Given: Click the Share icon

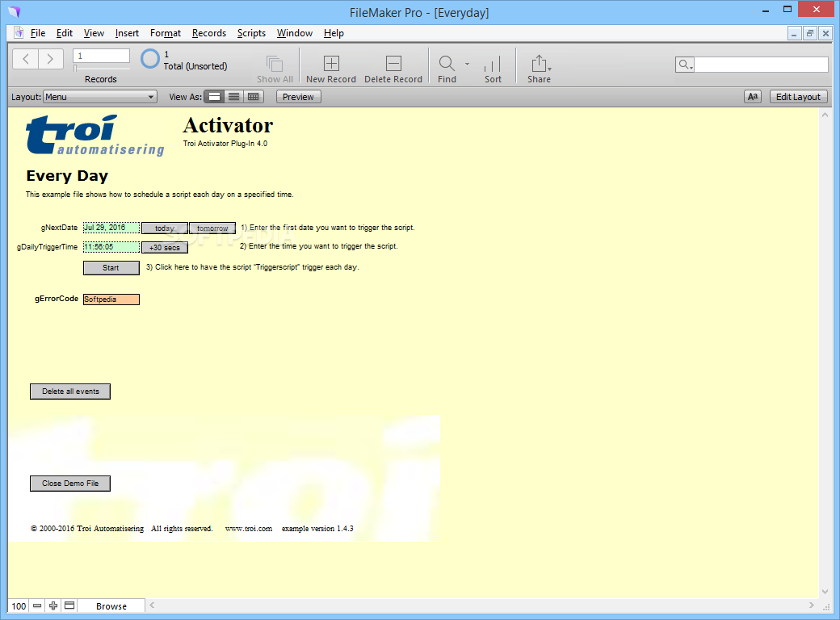Looking at the screenshot, I should pos(539,63).
